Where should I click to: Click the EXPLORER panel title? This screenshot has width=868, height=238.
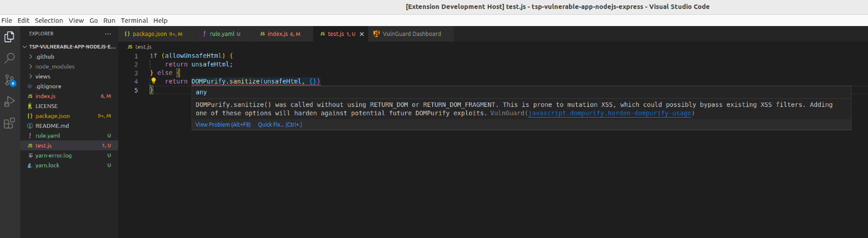pos(41,34)
